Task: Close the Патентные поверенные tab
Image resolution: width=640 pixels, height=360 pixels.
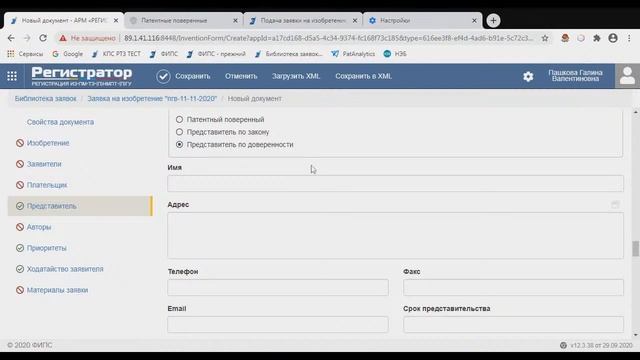Action: tap(236, 20)
